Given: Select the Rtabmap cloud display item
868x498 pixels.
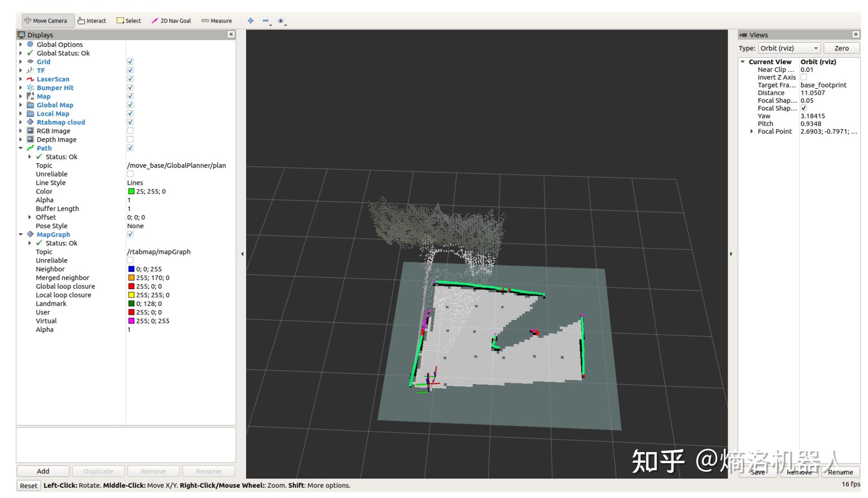Looking at the screenshot, I should click(x=60, y=122).
